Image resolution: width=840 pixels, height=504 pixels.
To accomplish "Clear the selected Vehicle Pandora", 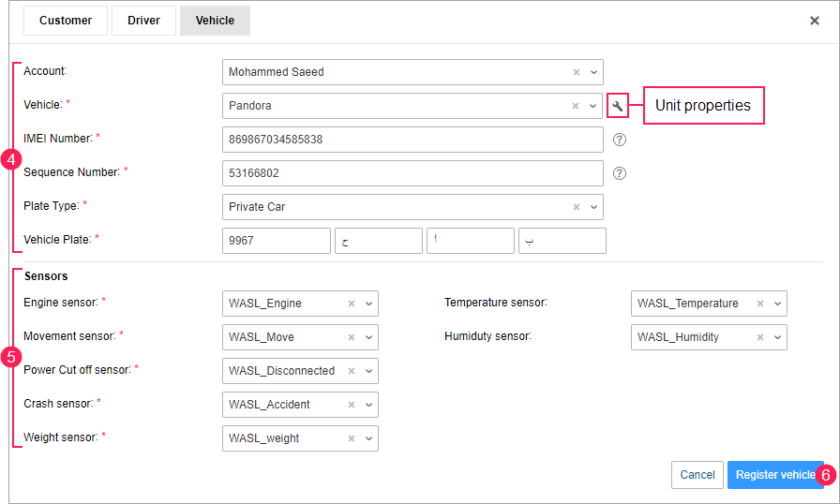I will [x=577, y=106].
